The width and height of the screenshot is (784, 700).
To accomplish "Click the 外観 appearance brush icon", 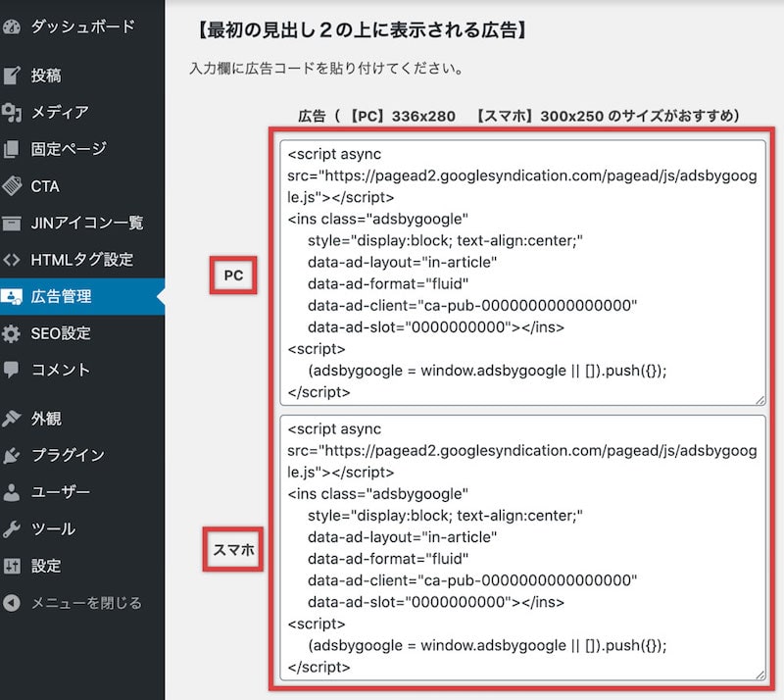I will (11, 419).
